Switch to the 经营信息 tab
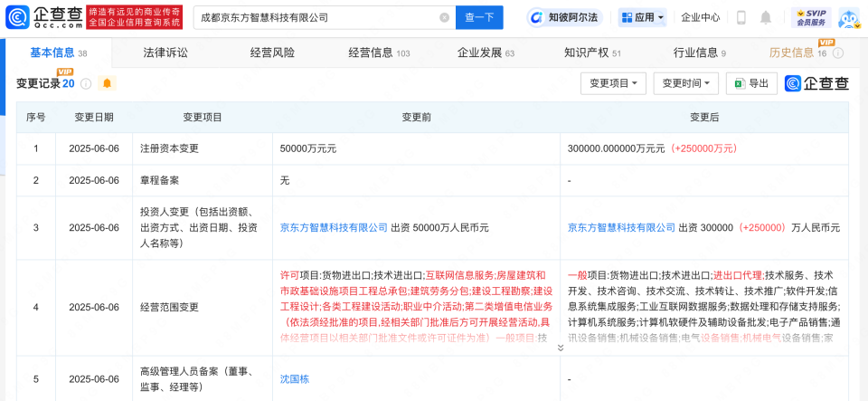 tap(379, 53)
